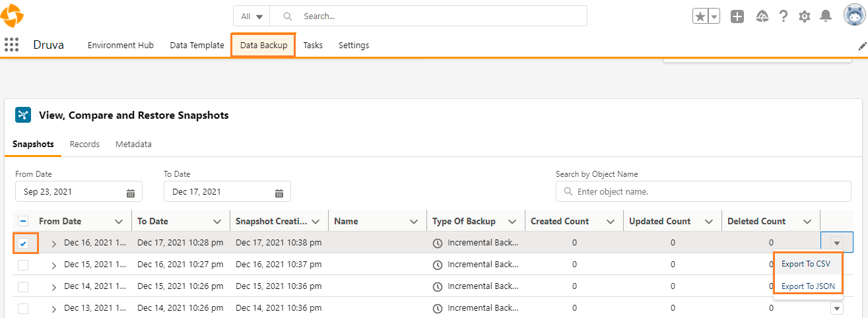Switch to the Records tab
This screenshot has height=318, width=868.
(84, 144)
